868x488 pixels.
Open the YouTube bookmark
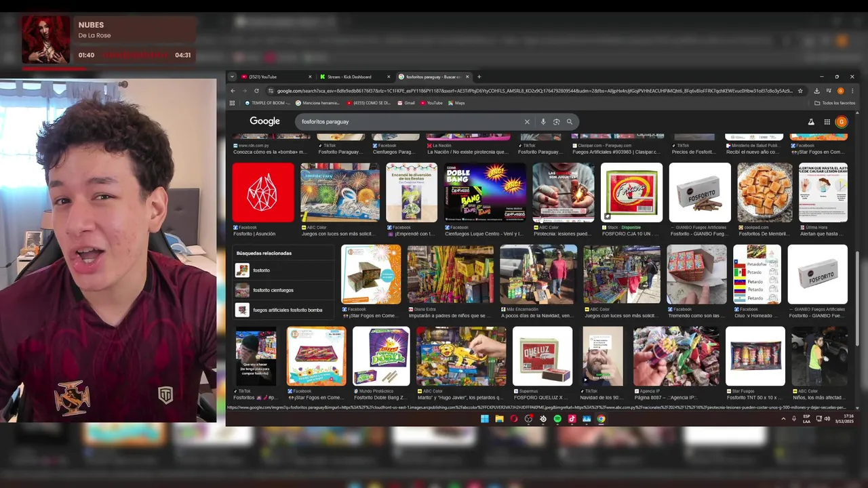click(431, 103)
